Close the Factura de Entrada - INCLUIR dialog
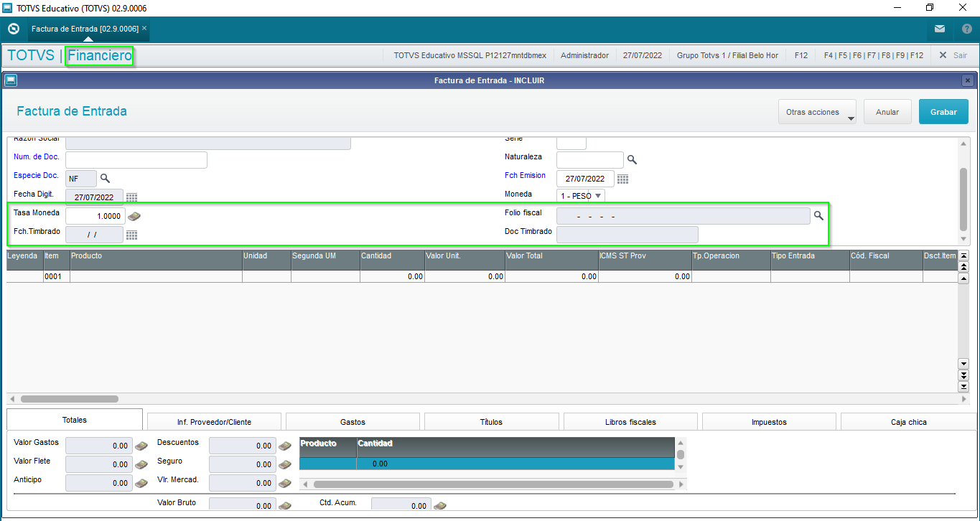The image size is (980, 521). pos(967,80)
